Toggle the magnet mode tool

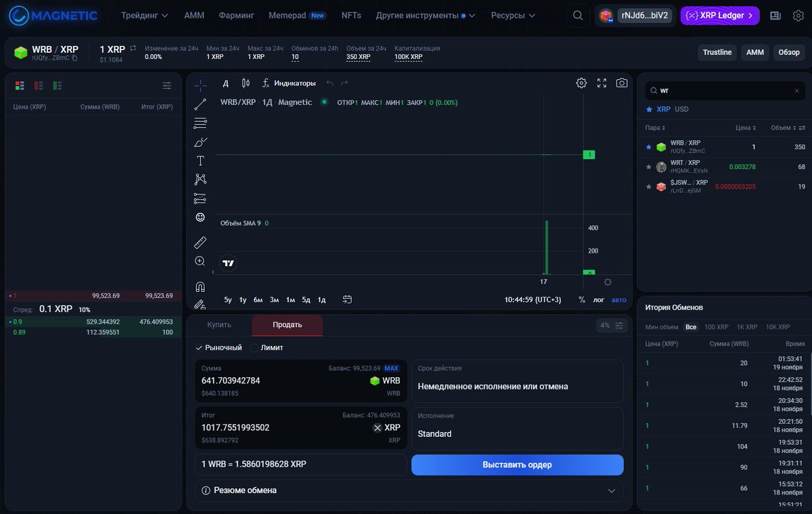coord(200,286)
